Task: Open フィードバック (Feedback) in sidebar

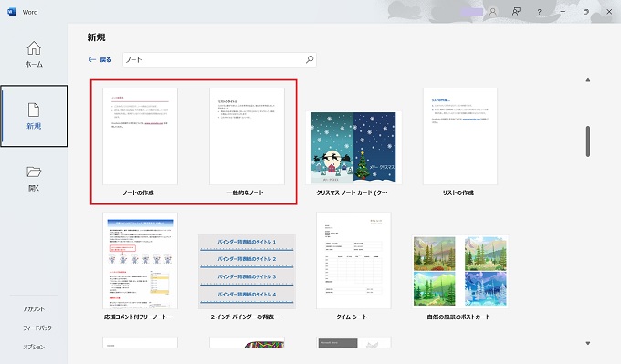Action: pyautogui.click(x=37, y=328)
